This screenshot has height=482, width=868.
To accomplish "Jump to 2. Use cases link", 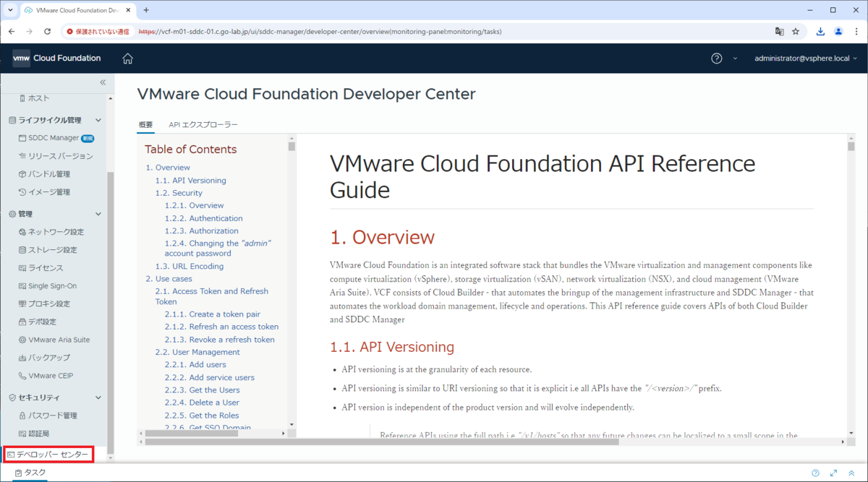I will coord(169,279).
